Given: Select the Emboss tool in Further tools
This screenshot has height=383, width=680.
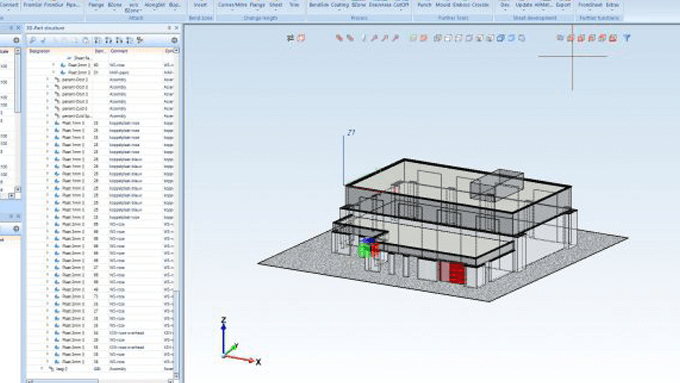Looking at the screenshot, I should [461, 5].
